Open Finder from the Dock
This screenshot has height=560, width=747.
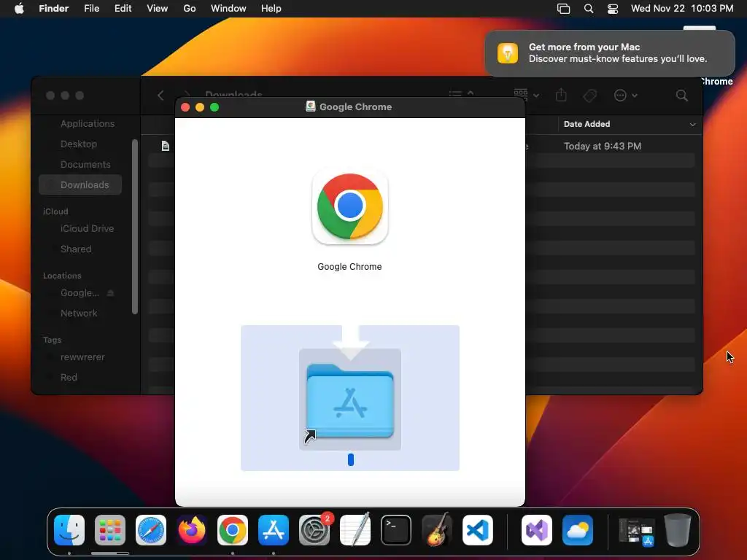pos(69,530)
